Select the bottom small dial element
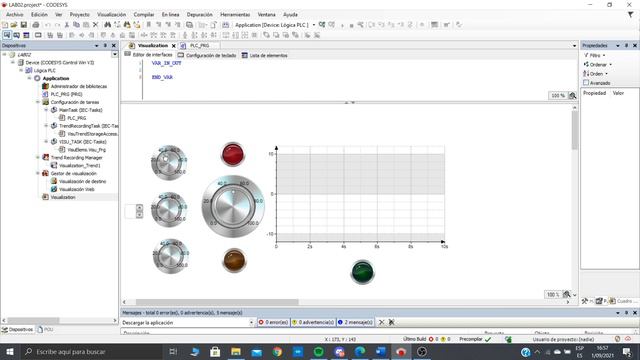The height and width of the screenshot is (360, 640). pyautogui.click(x=171, y=256)
